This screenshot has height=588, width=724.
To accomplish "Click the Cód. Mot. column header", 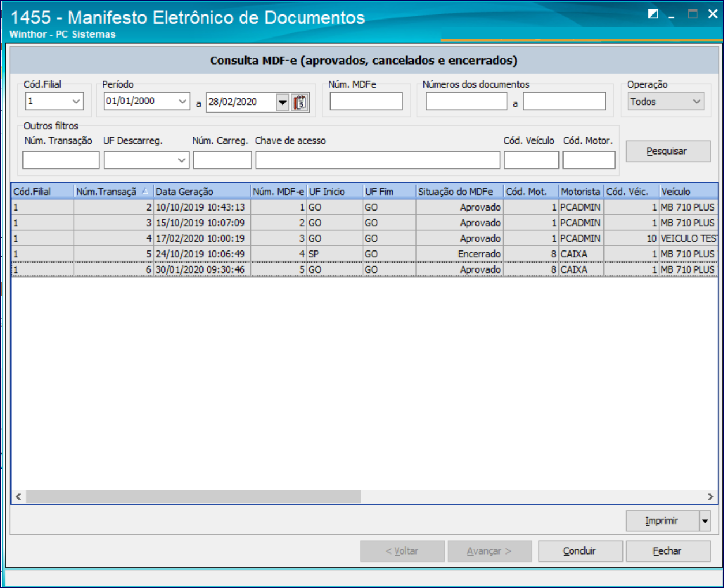I will point(531,192).
